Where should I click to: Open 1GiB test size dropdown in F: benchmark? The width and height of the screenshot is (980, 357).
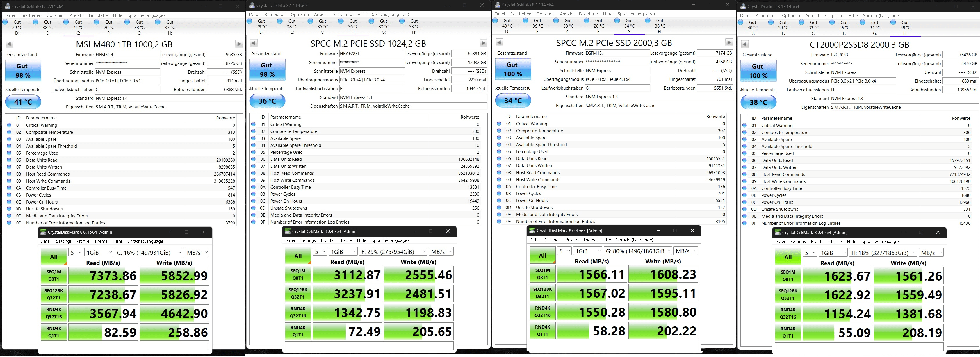343,252
